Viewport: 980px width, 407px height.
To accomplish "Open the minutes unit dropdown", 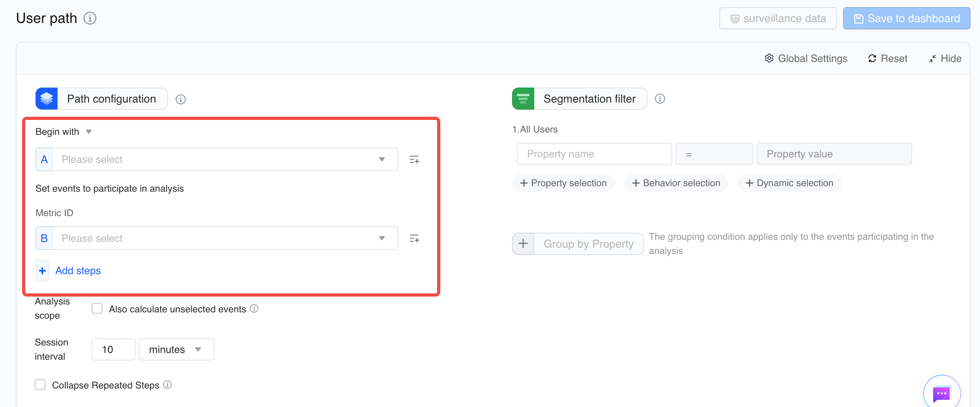I will (x=177, y=349).
